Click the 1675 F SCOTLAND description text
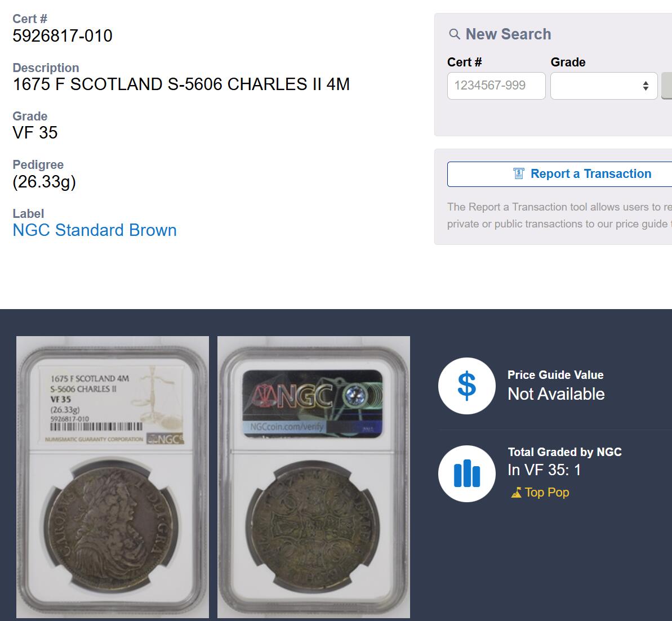 (x=181, y=84)
